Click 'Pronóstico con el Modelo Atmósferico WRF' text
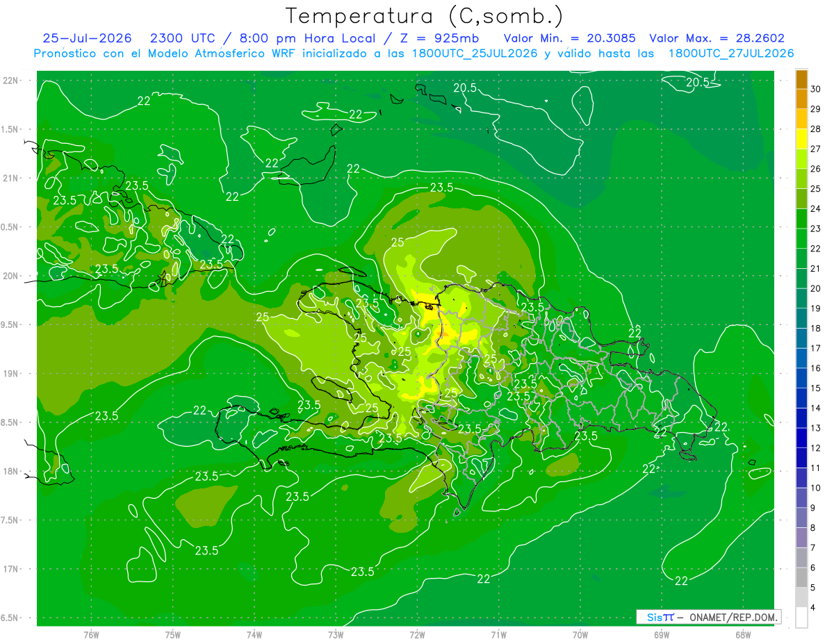The height and width of the screenshot is (644, 834). [165, 53]
